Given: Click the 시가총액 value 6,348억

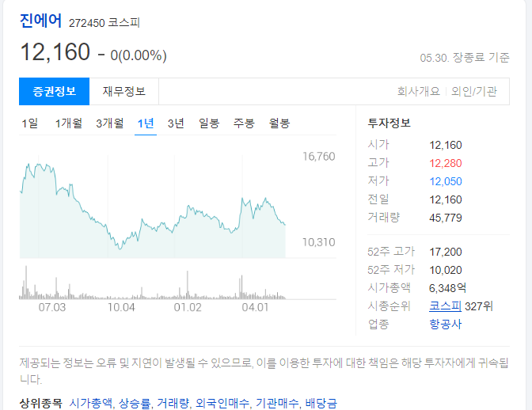Looking at the screenshot, I should 447,288.
